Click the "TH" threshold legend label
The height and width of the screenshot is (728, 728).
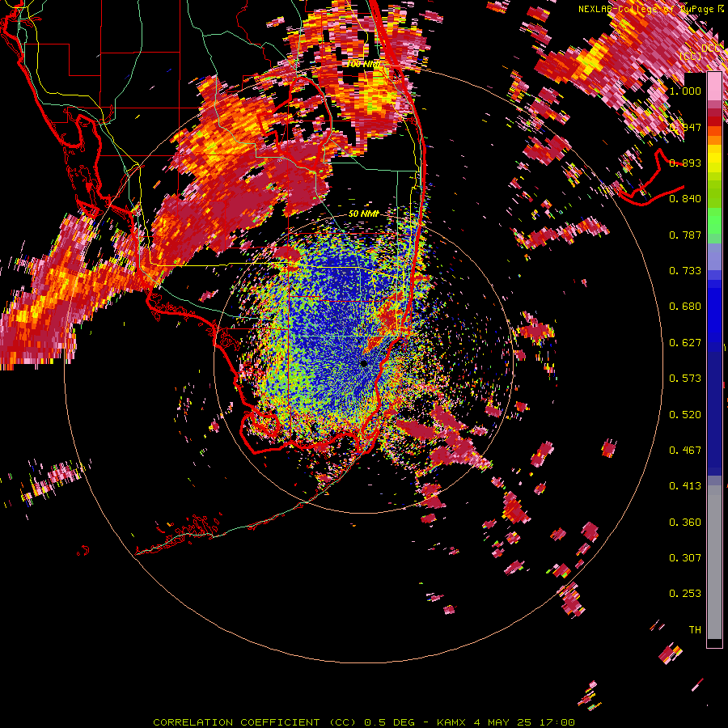click(695, 630)
